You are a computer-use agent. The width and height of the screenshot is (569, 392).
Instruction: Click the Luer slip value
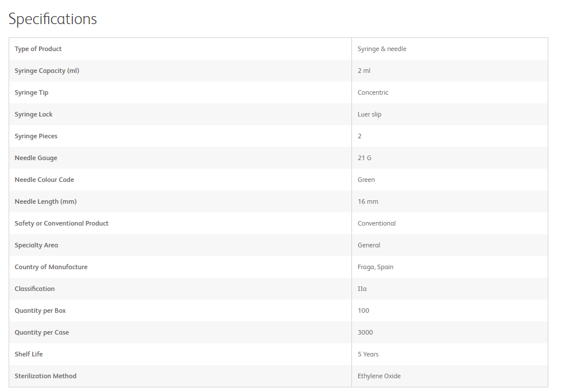point(369,114)
